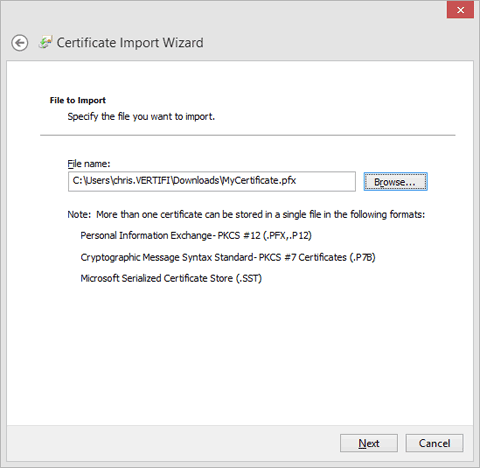This screenshot has height=468, width=480.
Task: Click the Certificate Import Wizard icon
Action: 46,42
